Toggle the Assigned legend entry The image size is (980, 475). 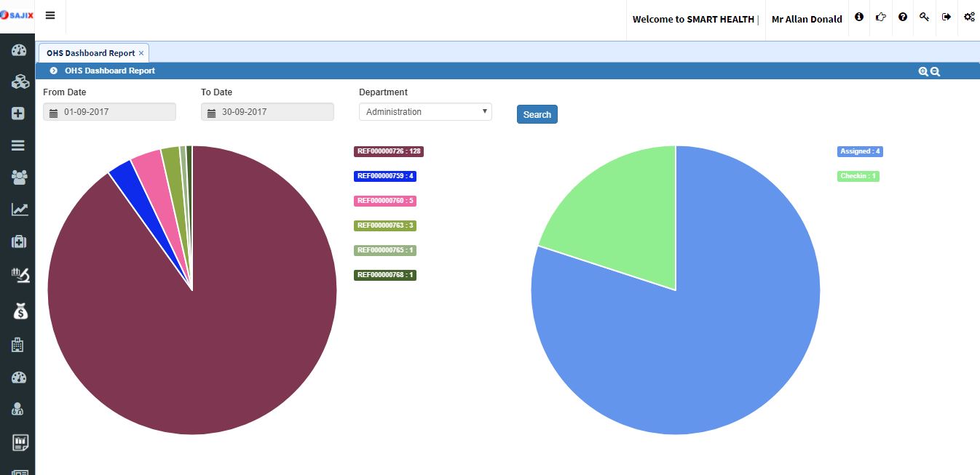tap(860, 151)
